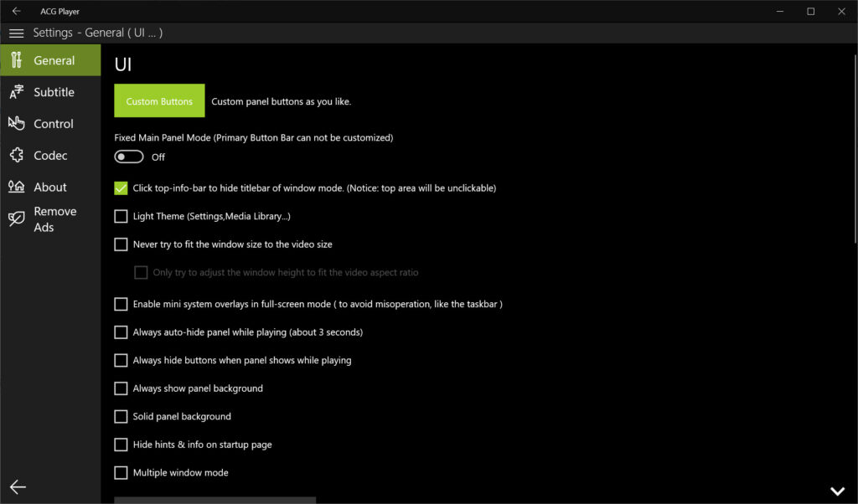
Task: Click the scroll-down chevron at bottom right
Action: tap(837, 491)
